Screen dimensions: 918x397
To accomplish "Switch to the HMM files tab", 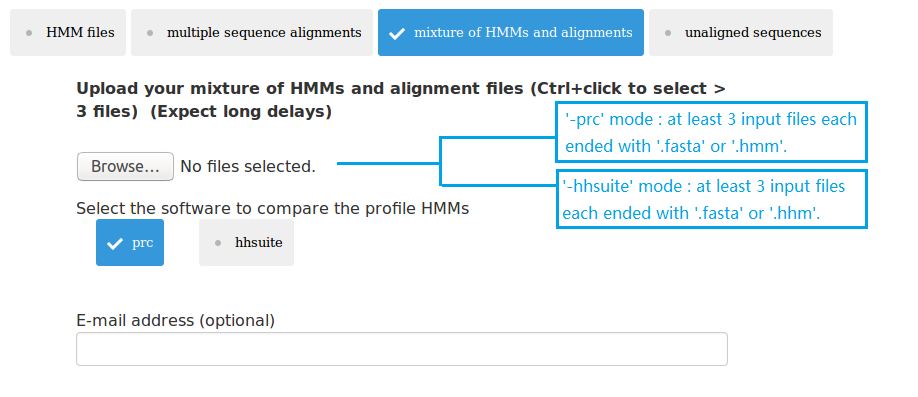I will (68, 32).
